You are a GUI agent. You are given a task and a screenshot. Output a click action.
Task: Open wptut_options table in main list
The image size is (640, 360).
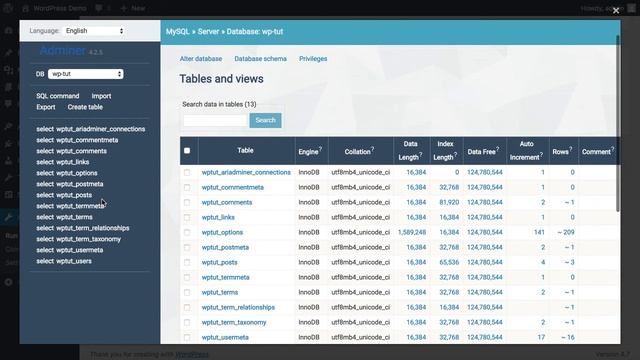tap(222, 232)
